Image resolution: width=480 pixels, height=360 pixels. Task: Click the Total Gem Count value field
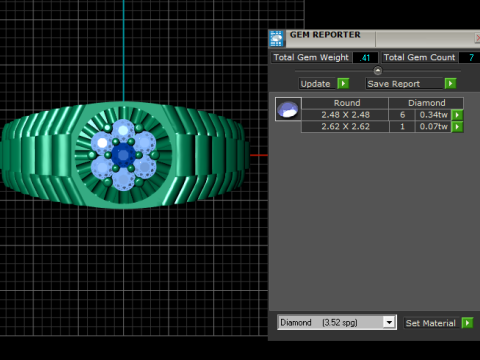coord(470,58)
